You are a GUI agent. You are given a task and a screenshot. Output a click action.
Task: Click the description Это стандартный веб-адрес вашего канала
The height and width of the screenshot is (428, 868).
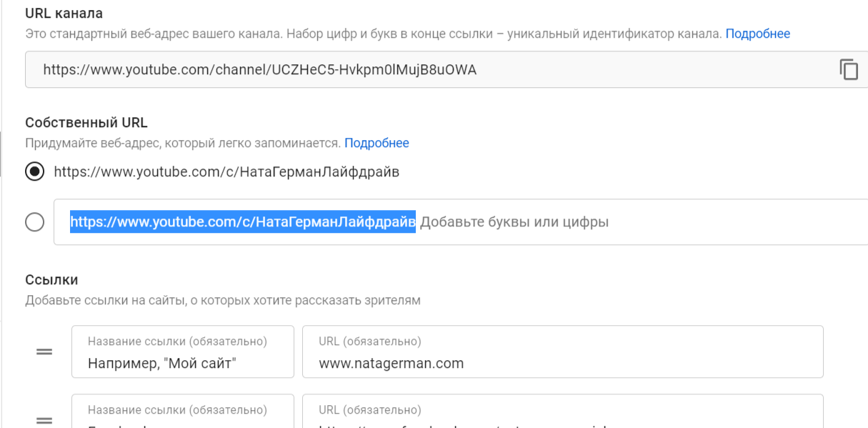click(x=374, y=34)
